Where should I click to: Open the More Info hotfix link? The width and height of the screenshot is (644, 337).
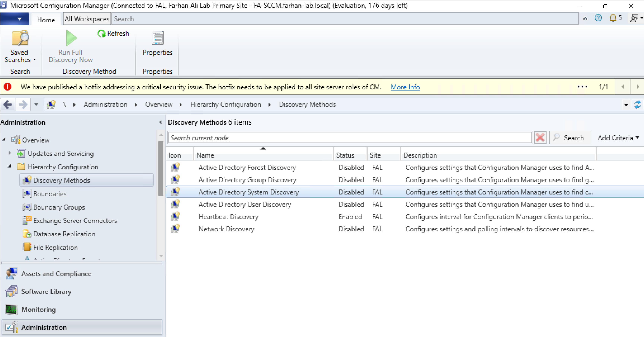[405, 87]
